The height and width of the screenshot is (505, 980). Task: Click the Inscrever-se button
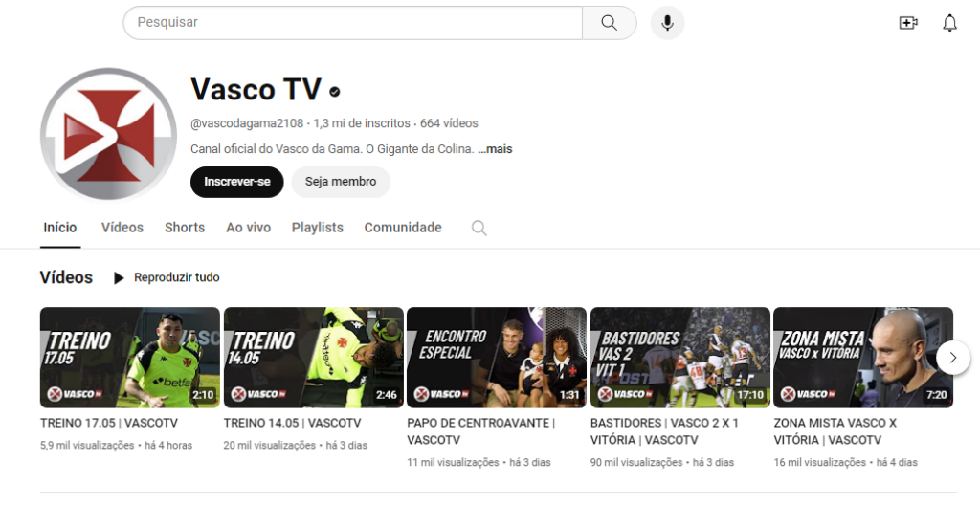237,182
